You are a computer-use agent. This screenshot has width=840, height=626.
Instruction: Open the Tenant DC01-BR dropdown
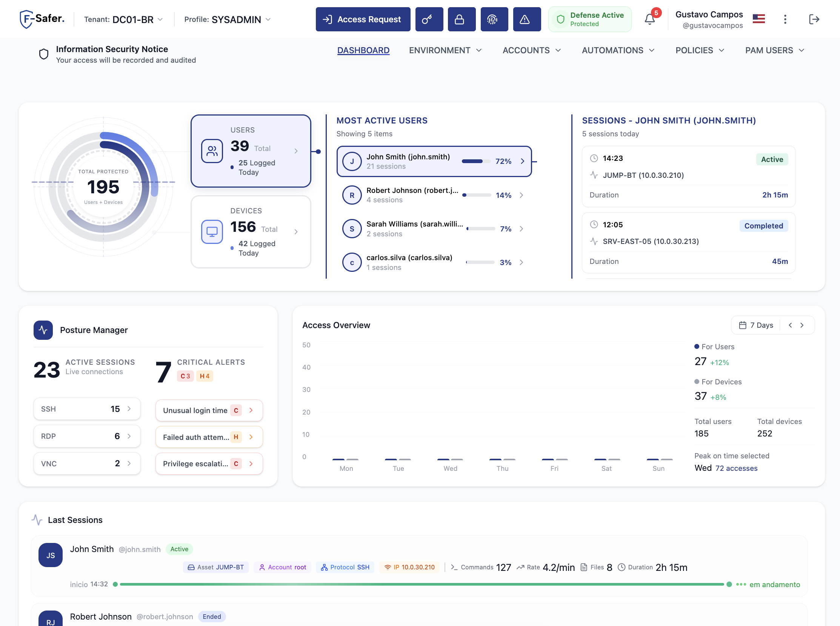(123, 19)
